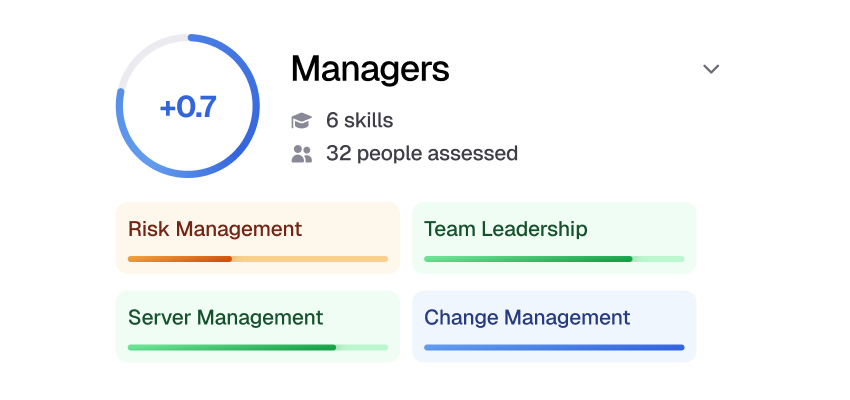Image resolution: width=850 pixels, height=400 pixels.
Task: Select the Server Management skill card
Action: (x=258, y=326)
